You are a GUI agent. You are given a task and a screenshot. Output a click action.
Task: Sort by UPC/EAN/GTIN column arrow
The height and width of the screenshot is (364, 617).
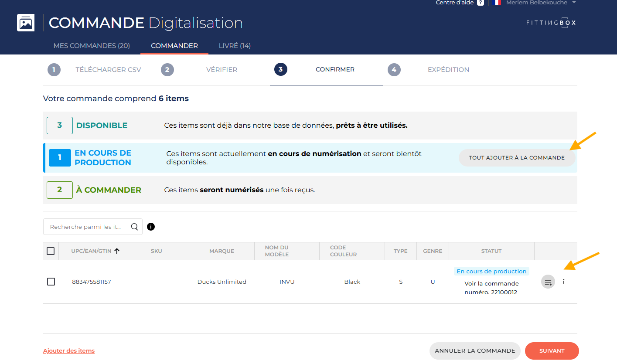117,251
